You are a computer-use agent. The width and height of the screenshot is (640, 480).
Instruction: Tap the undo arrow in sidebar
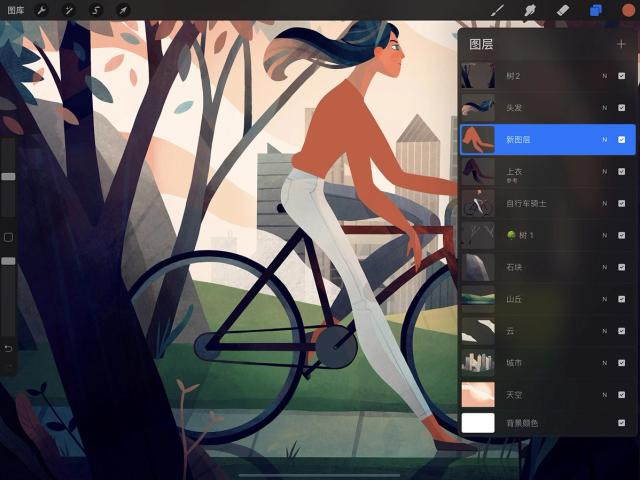(x=8, y=348)
